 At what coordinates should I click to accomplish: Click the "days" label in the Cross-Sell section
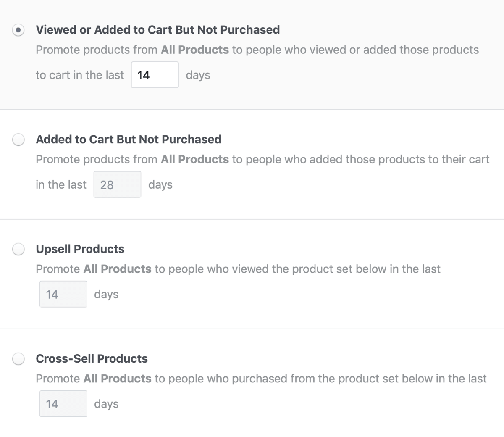pyautogui.click(x=106, y=404)
